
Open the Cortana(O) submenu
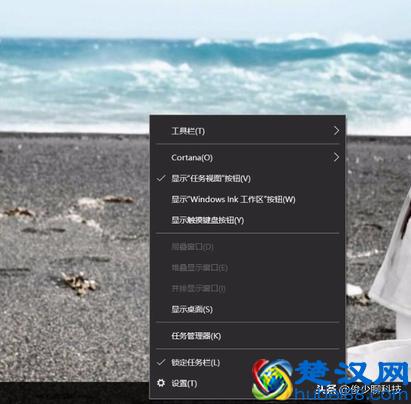[247, 157]
